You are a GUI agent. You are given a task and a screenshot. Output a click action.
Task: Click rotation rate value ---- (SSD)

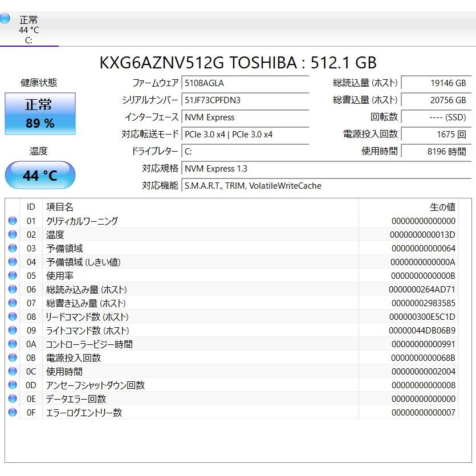pos(436,117)
